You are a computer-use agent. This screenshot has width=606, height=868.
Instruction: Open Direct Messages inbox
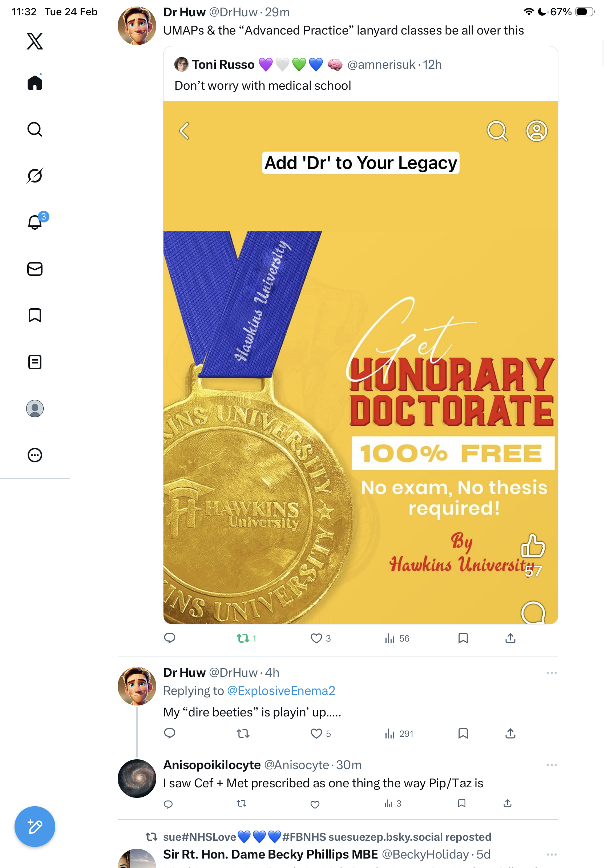(x=35, y=269)
